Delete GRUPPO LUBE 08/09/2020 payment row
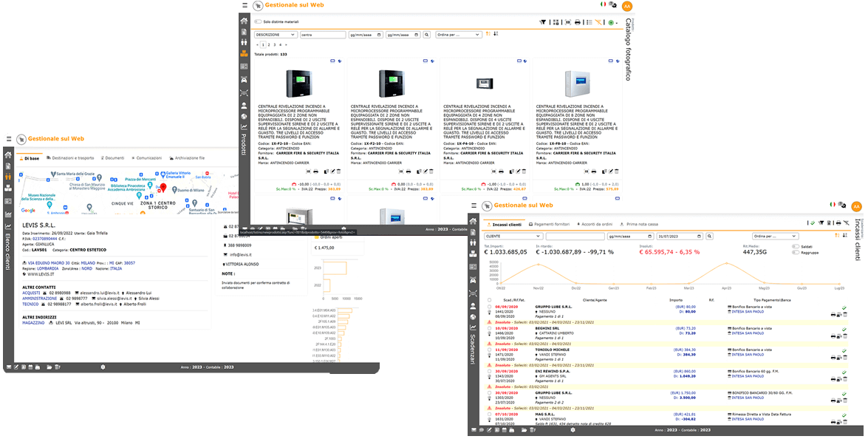 [x=845, y=314]
